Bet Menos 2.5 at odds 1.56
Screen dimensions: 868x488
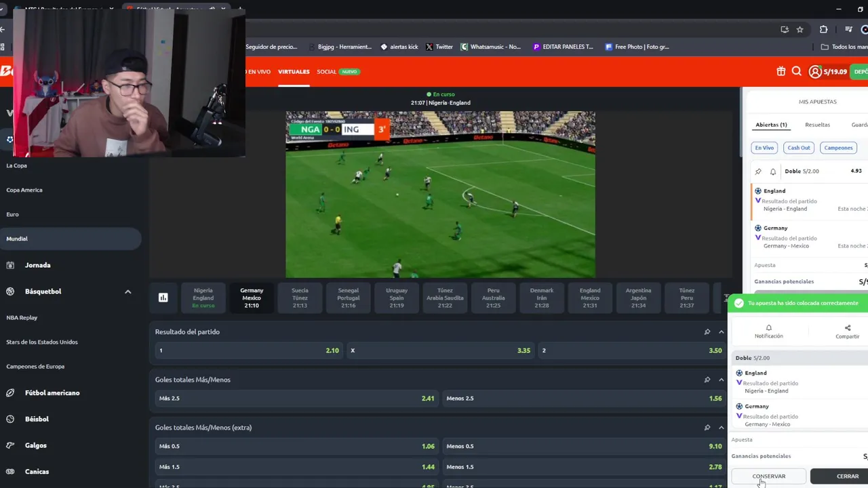(584, 399)
